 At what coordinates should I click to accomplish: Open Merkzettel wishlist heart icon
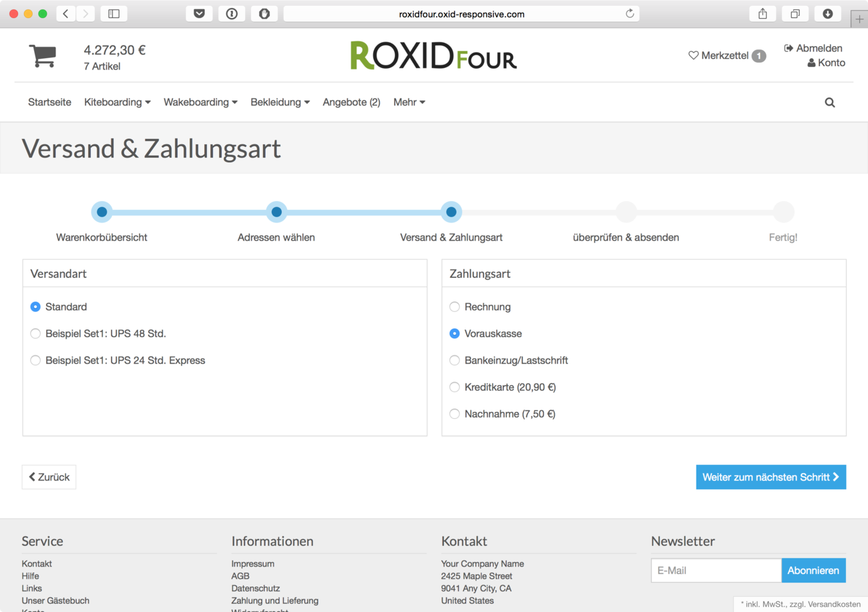(693, 55)
